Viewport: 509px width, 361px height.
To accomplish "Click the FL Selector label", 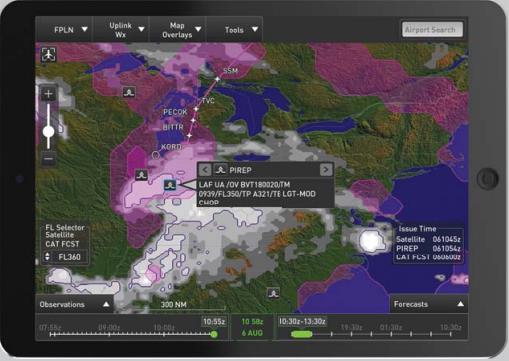I will pos(65,228).
